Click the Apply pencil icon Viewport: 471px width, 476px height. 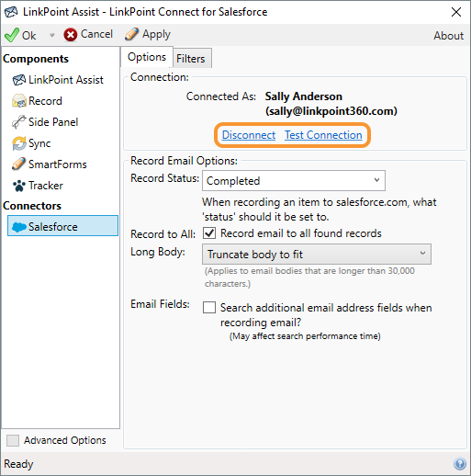[x=131, y=34]
